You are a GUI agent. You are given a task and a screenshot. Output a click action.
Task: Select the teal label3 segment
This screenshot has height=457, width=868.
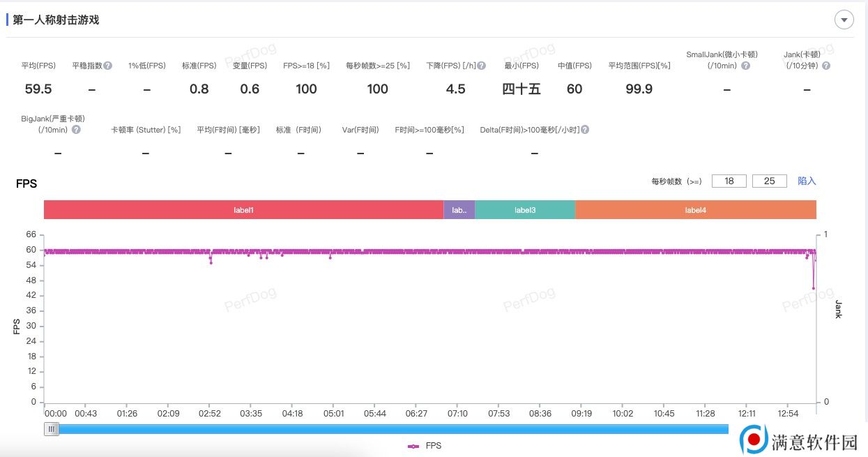coord(525,210)
